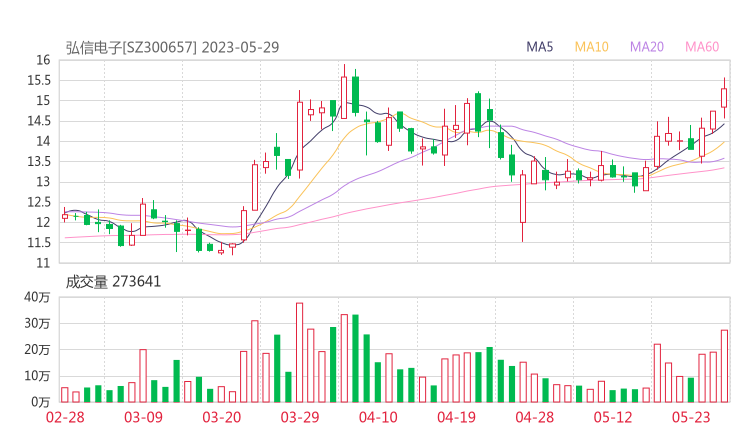740x440 pixels.
Task: Click the 05-23 date label
Action: pyautogui.click(x=691, y=417)
